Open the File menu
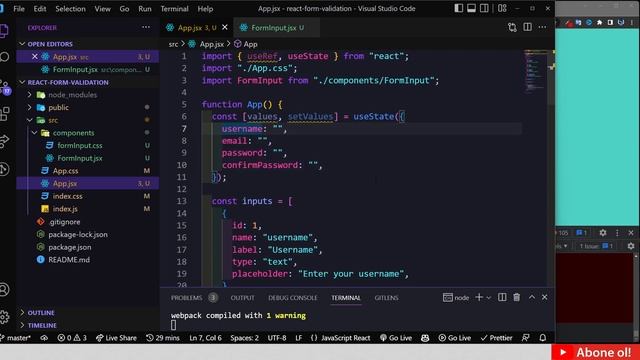This screenshot has width=640, height=360. pyautogui.click(x=19, y=9)
